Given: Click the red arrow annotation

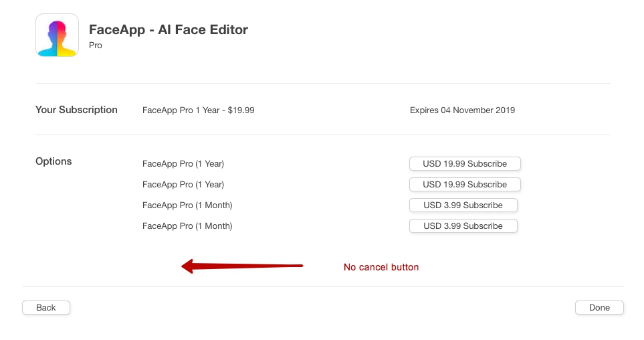Looking at the screenshot, I should [x=242, y=266].
